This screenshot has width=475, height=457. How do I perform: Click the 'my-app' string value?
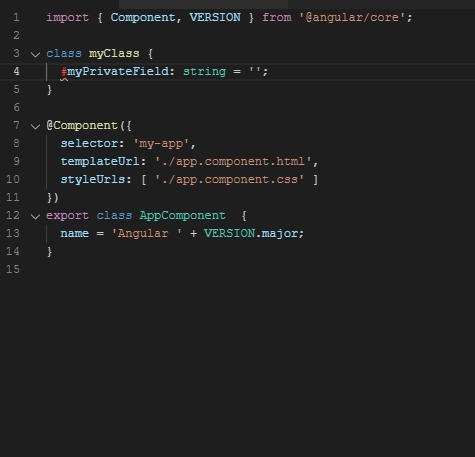click(x=161, y=144)
